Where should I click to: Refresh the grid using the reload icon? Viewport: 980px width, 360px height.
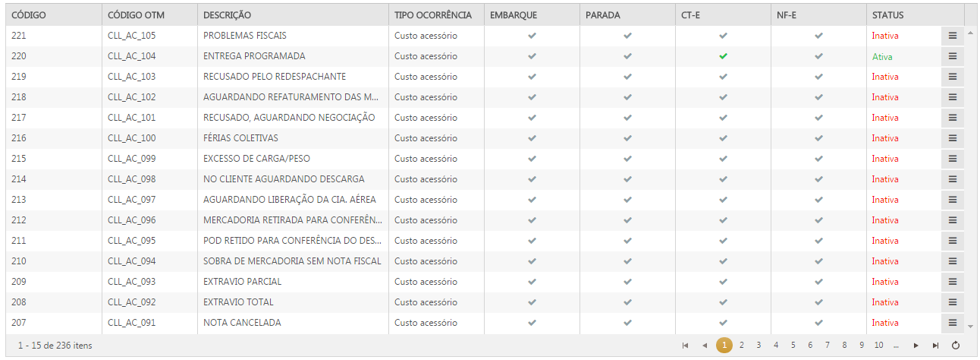tap(956, 346)
